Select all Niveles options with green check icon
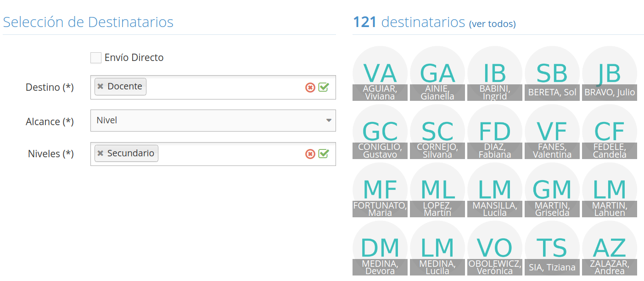The image size is (644, 281). pyautogui.click(x=324, y=154)
